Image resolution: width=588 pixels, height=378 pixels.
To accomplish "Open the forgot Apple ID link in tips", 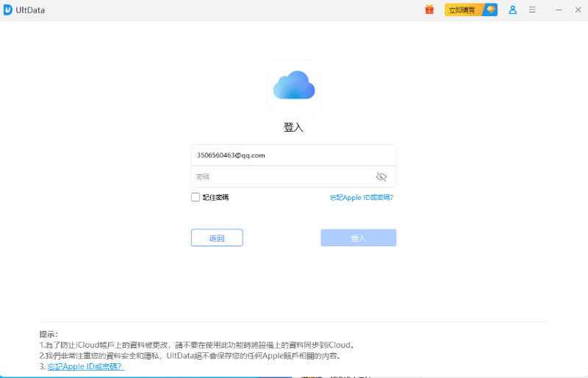I will click(x=86, y=366).
